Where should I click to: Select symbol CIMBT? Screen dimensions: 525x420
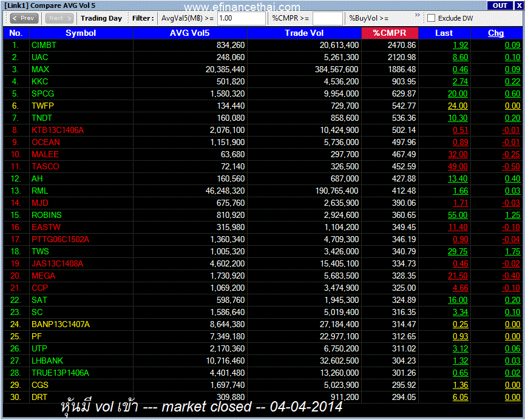click(x=44, y=45)
